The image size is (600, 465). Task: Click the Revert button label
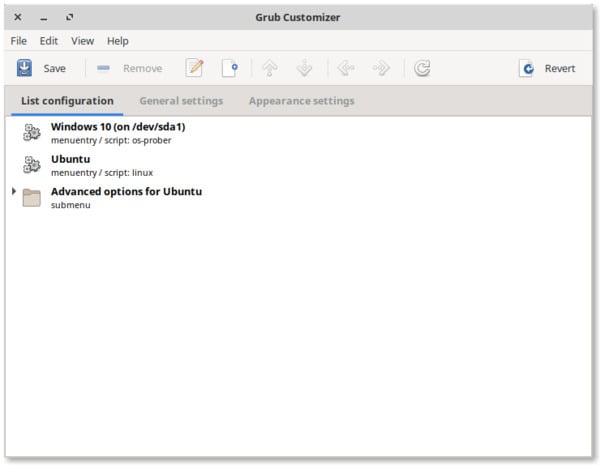560,69
